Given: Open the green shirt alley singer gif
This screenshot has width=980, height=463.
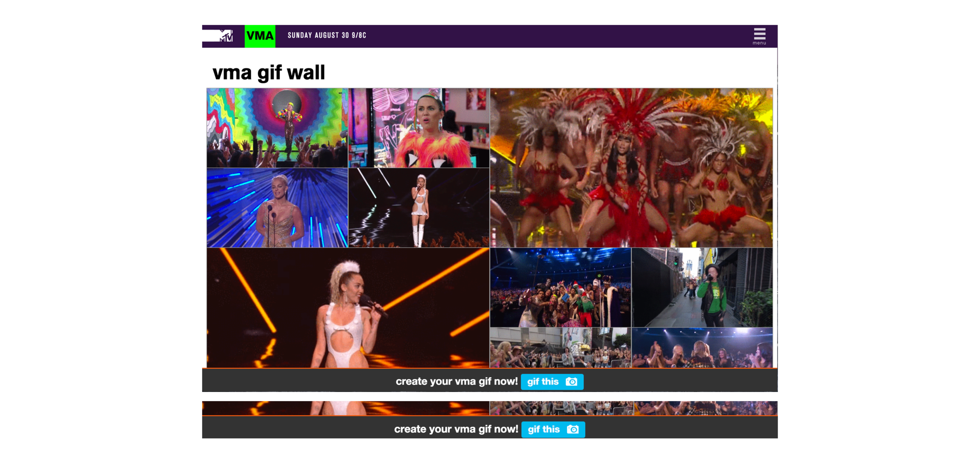Looking at the screenshot, I should [x=702, y=287].
